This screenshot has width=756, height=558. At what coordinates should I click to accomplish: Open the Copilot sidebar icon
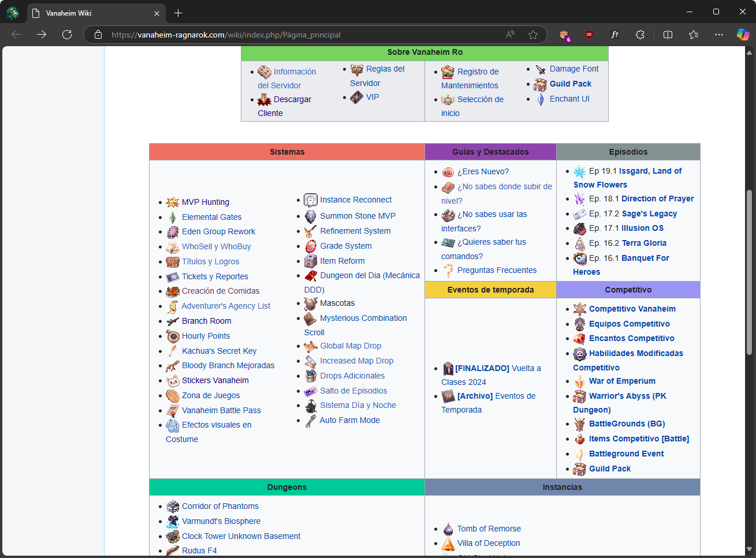pos(743,35)
